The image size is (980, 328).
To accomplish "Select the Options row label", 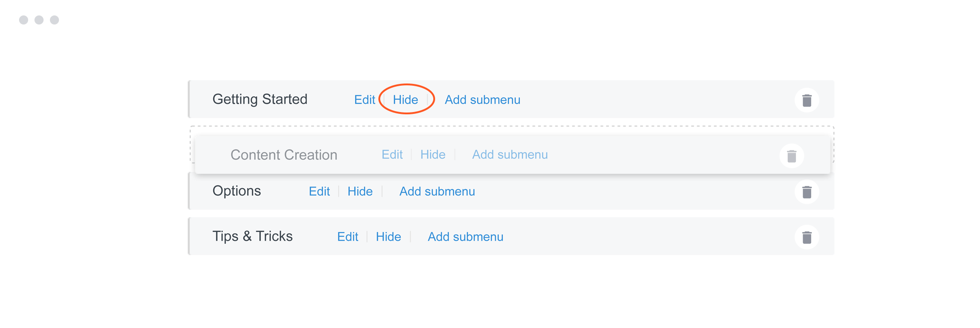I will (x=236, y=191).
